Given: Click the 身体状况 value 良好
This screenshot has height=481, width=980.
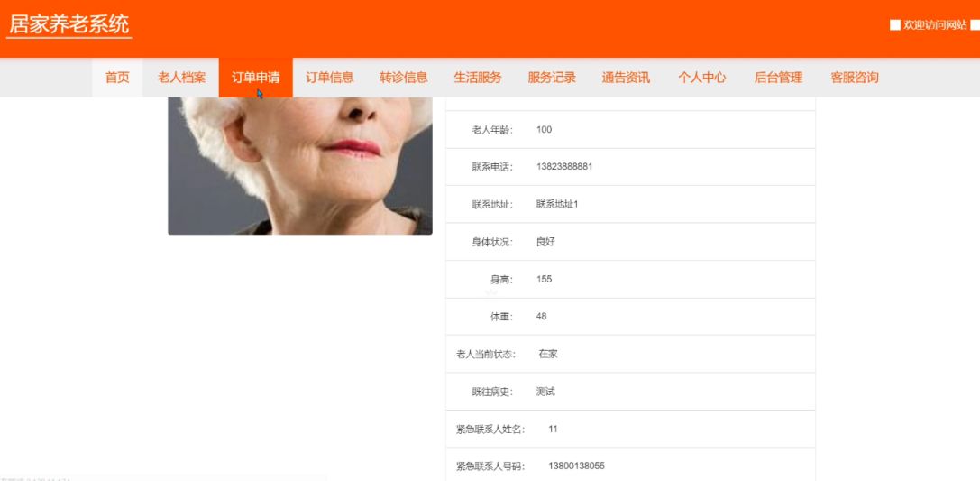Looking at the screenshot, I should (545, 242).
